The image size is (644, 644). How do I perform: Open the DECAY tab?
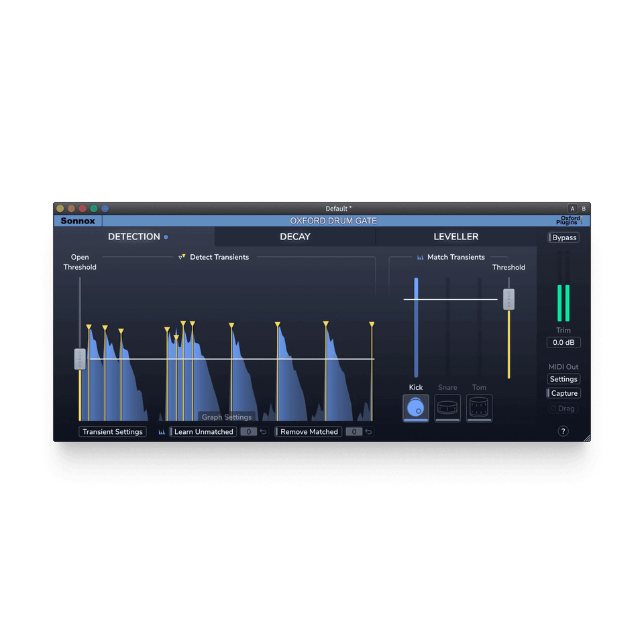pos(295,237)
